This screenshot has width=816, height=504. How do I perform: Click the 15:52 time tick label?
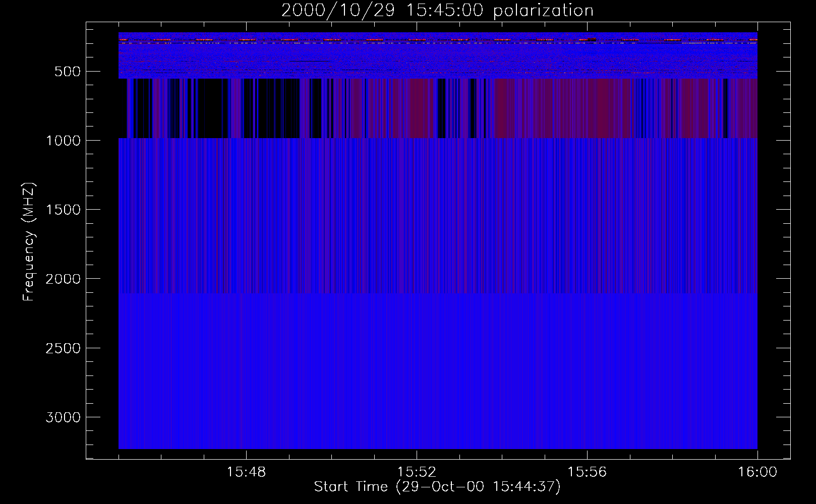[417, 472]
